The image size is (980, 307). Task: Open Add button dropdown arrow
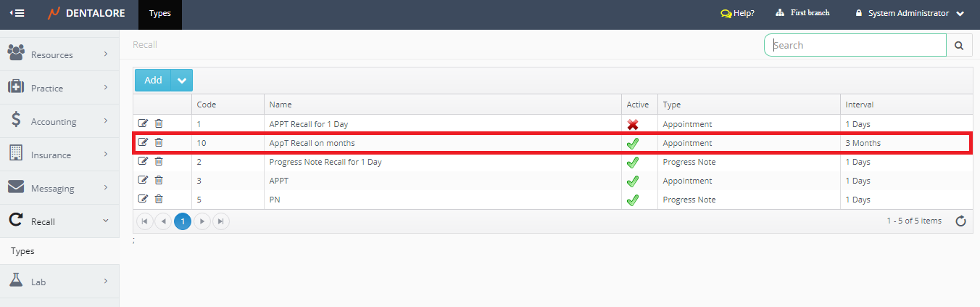(x=181, y=80)
